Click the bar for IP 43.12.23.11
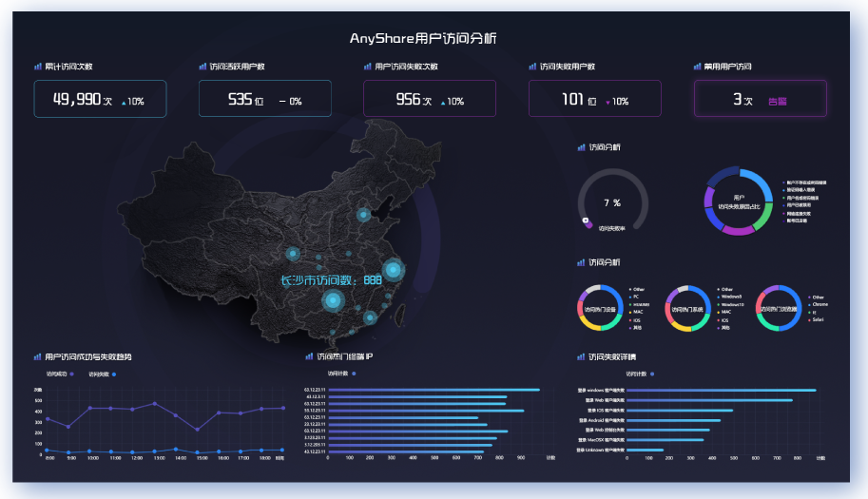 coord(406,451)
